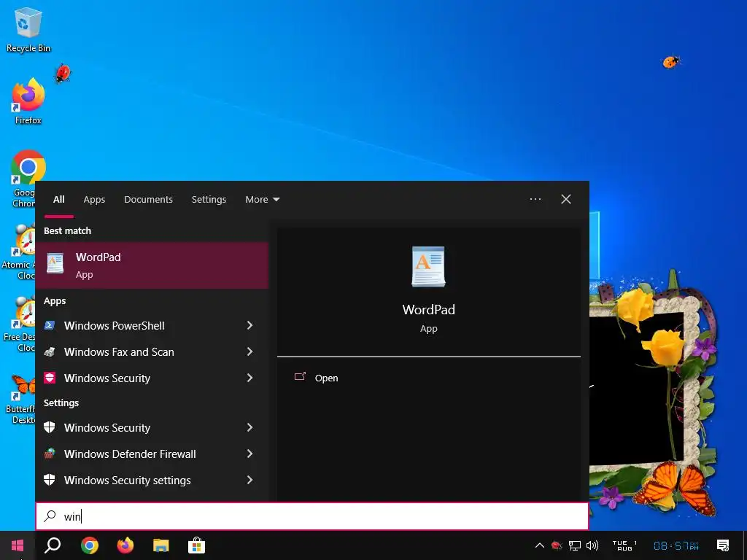Open the More filter dropdown

click(262, 200)
